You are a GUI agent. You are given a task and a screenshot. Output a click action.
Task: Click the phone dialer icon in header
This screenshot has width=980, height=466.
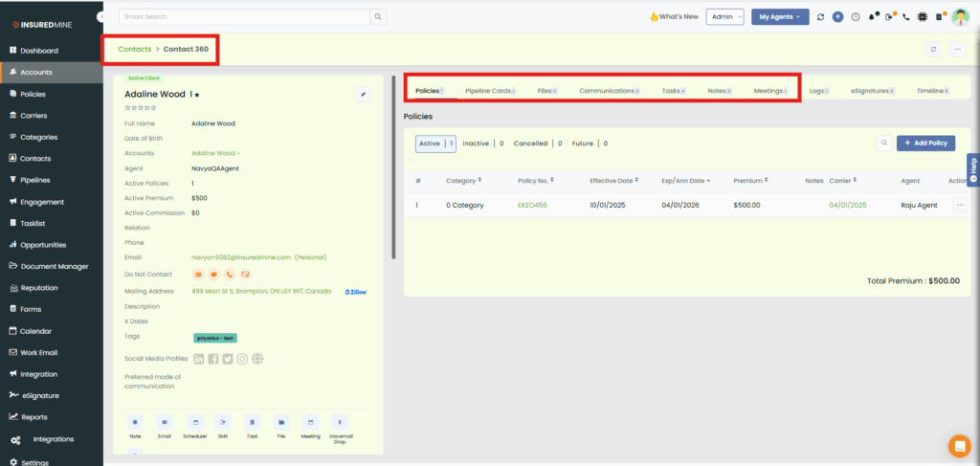[905, 17]
